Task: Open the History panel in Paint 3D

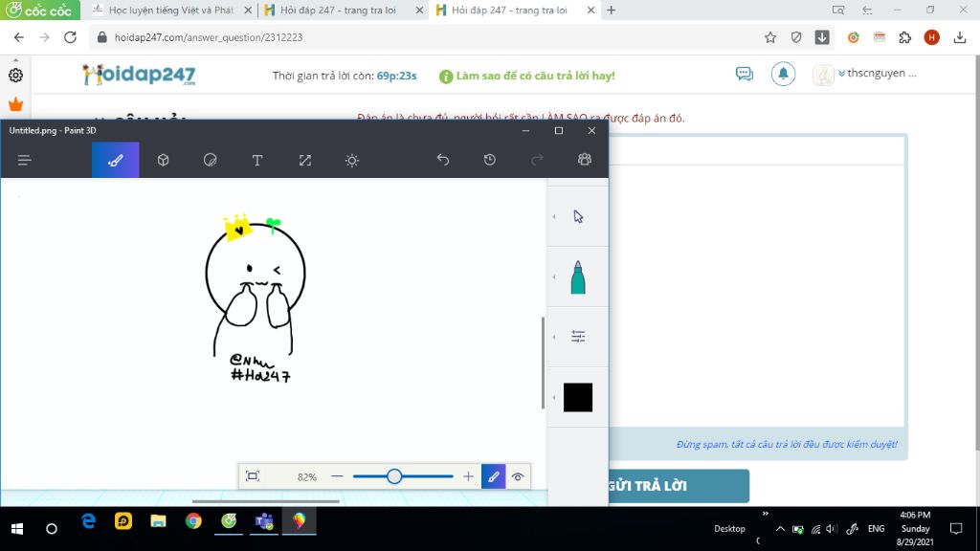Action: (x=489, y=160)
